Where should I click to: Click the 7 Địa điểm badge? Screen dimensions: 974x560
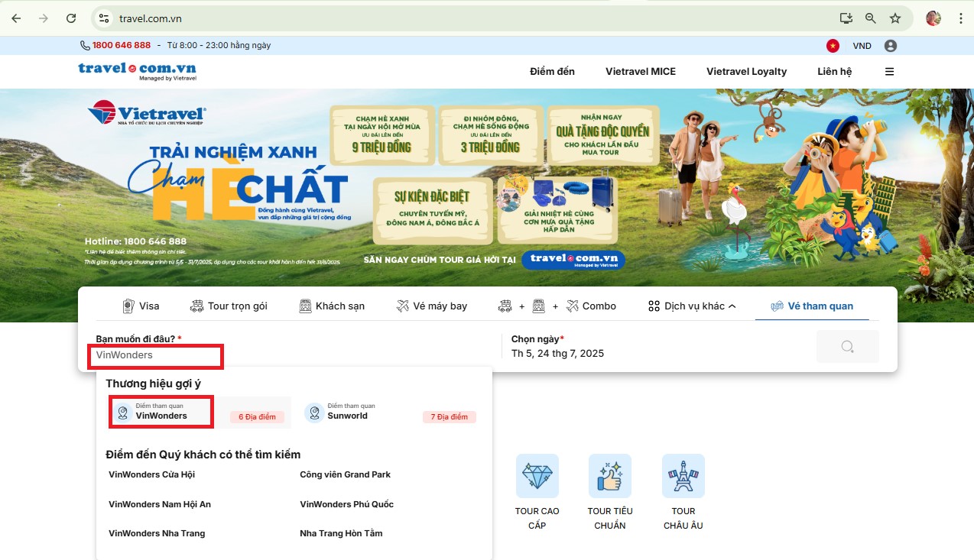(x=450, y=417)
